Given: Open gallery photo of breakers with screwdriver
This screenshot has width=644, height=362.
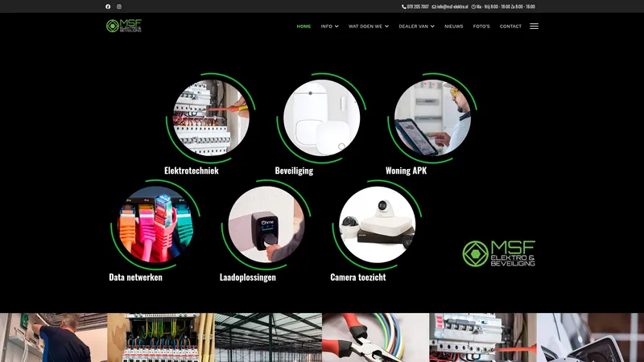Looking at the screenshot, I should click(x=483, y=337).
